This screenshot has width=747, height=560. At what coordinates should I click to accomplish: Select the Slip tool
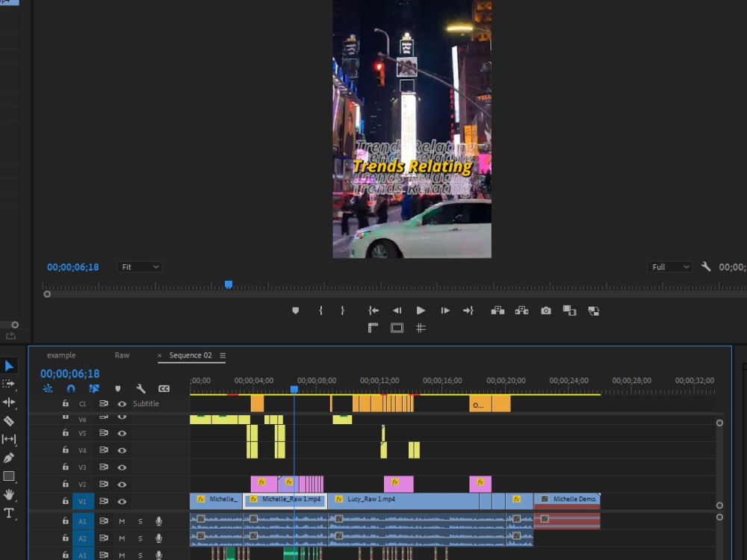(x=8, y=439)
